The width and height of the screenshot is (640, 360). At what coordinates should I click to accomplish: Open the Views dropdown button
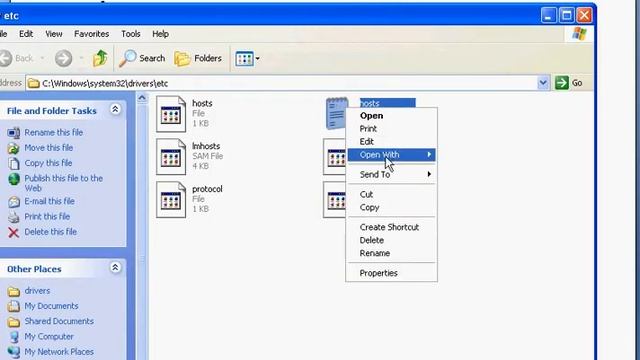(247, 59)
